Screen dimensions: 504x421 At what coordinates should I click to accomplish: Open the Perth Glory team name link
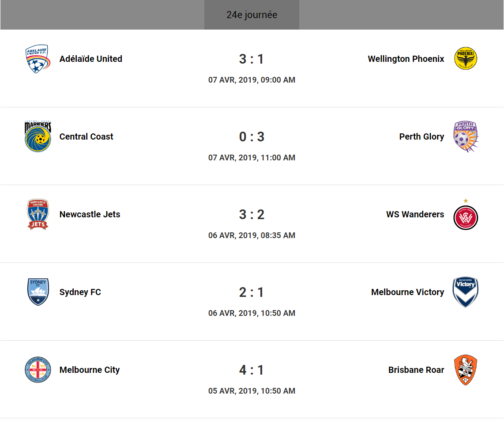click(x=421, y=137)
